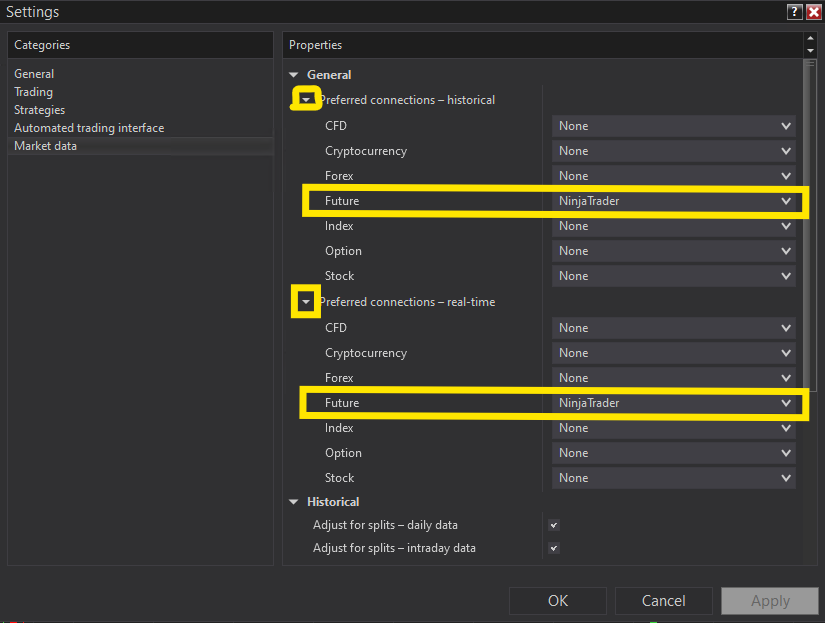Image resolution: width=825 pixels, height=623 pixels.
Task: Collapse the Preferred connections – real-time section
Action: coord(305,301)
